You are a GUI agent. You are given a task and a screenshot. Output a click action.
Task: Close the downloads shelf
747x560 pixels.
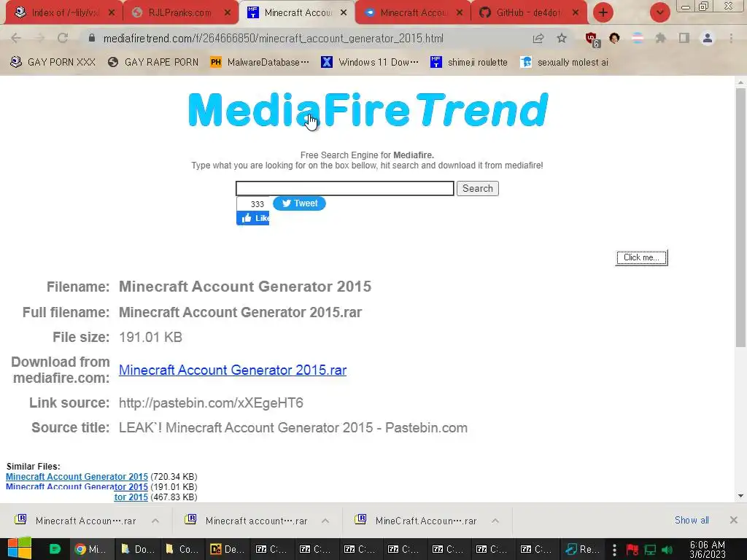(734, 521)
